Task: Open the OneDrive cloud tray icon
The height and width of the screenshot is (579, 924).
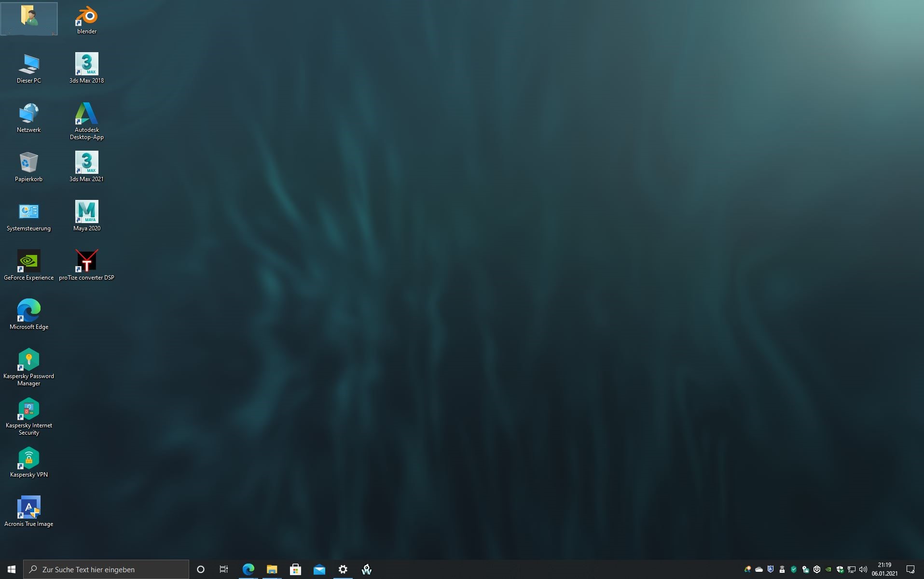Action: click(759, 569)
